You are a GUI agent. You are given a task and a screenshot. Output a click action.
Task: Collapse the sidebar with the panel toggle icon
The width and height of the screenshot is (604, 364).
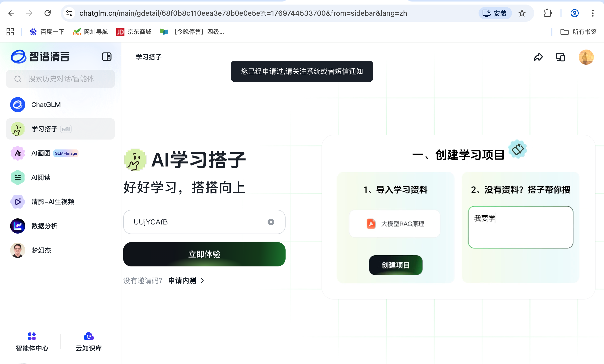[106, 57]
